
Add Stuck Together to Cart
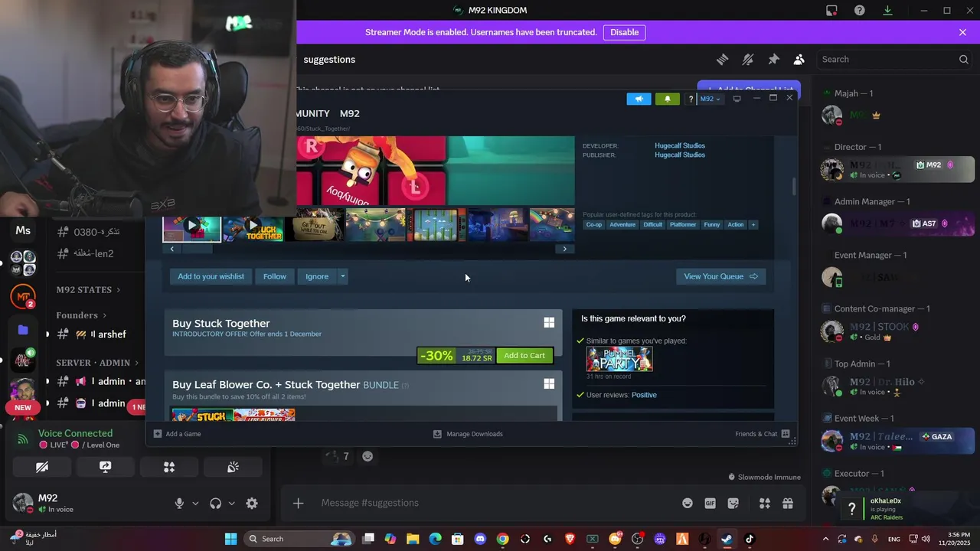click(x=524, y=355)
